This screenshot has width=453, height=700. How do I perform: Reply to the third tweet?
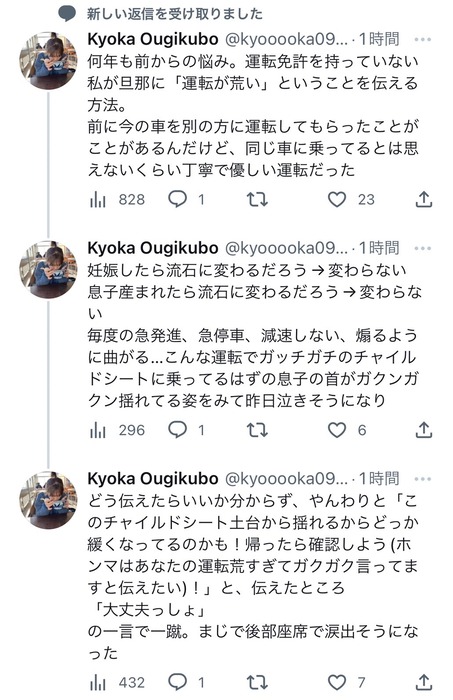coord(186,683)
